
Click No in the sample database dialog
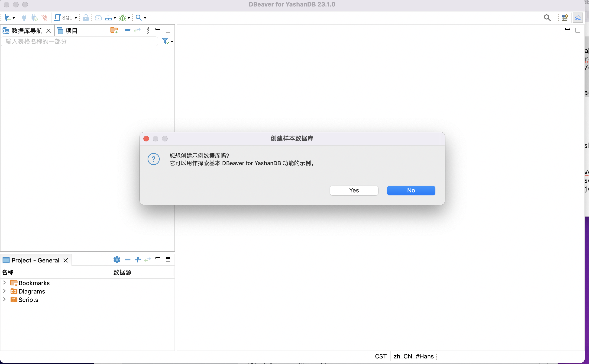(x=411, y=190)
